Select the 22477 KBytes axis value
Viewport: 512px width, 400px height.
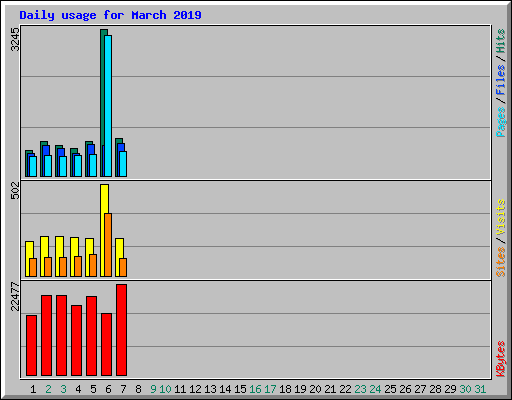click(x=15, y=296)
